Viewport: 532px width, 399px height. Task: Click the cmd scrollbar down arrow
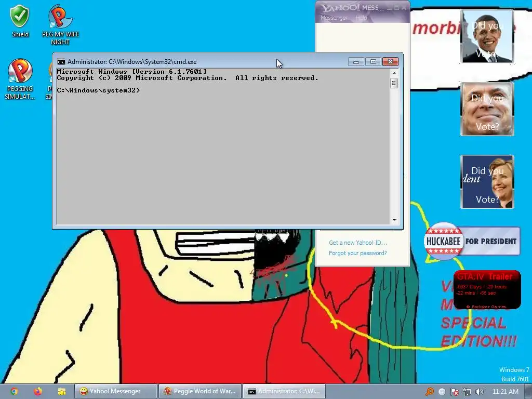394,220
